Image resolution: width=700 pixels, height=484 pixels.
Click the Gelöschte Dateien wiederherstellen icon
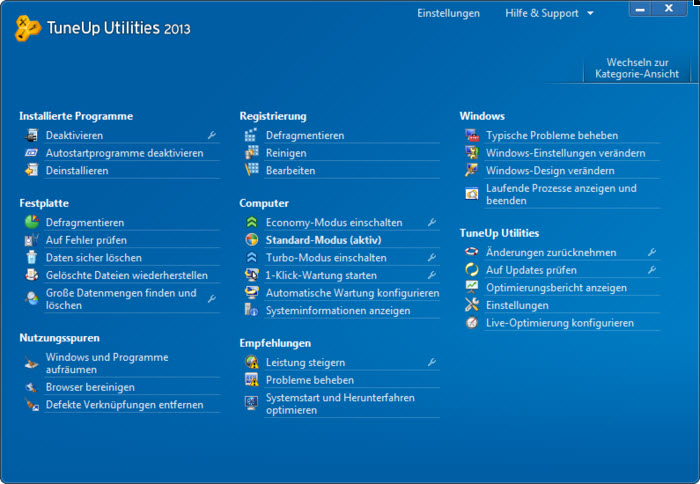pyautogui.click(x=31, y=275)
